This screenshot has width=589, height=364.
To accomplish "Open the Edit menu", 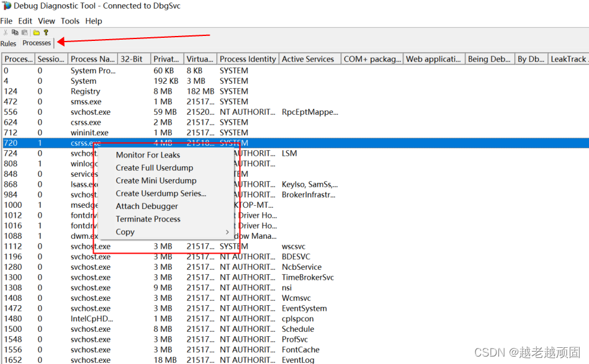I will tap(25, 21).
